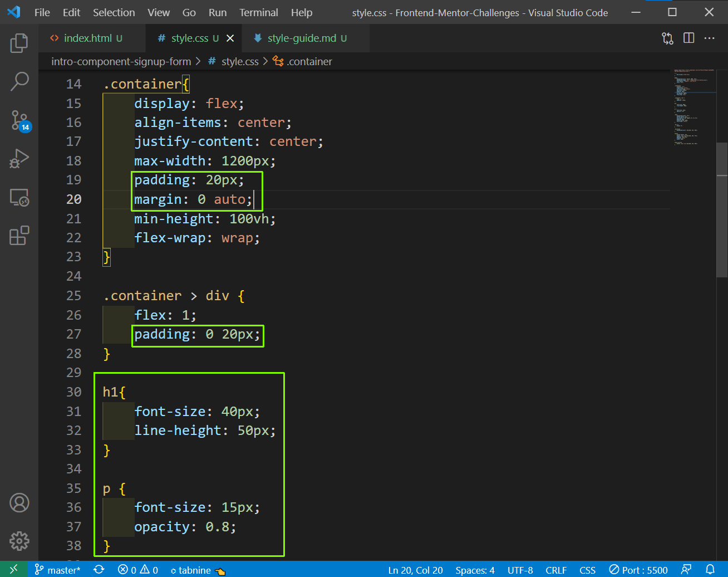Close the style.css tab
This screenshot has height=577, width=728.
(230, 38)
